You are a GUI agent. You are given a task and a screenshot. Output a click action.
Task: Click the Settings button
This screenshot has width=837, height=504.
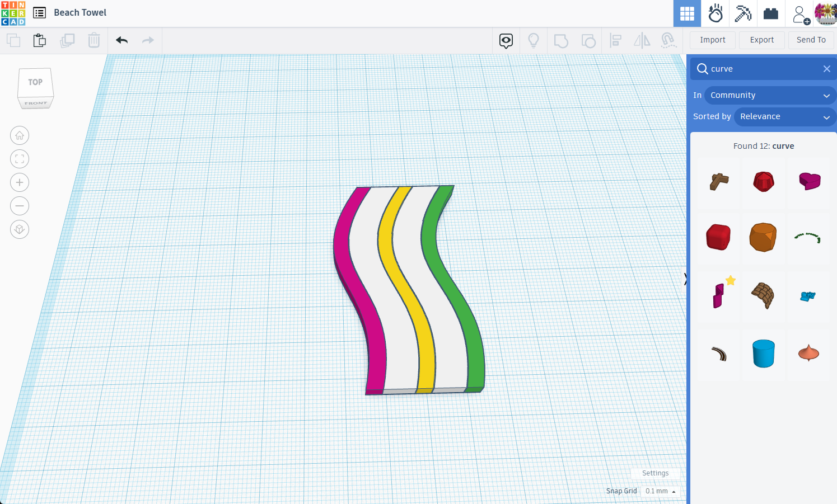coord(655,473)
